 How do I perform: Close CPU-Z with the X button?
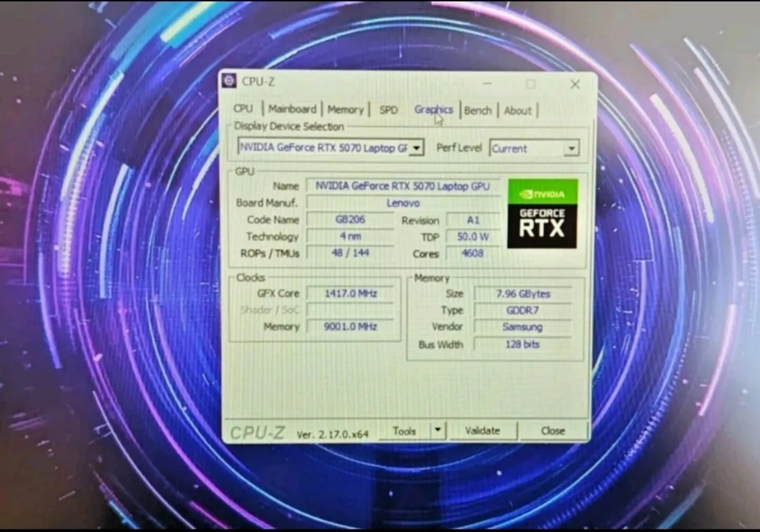(x=574, y=84)
